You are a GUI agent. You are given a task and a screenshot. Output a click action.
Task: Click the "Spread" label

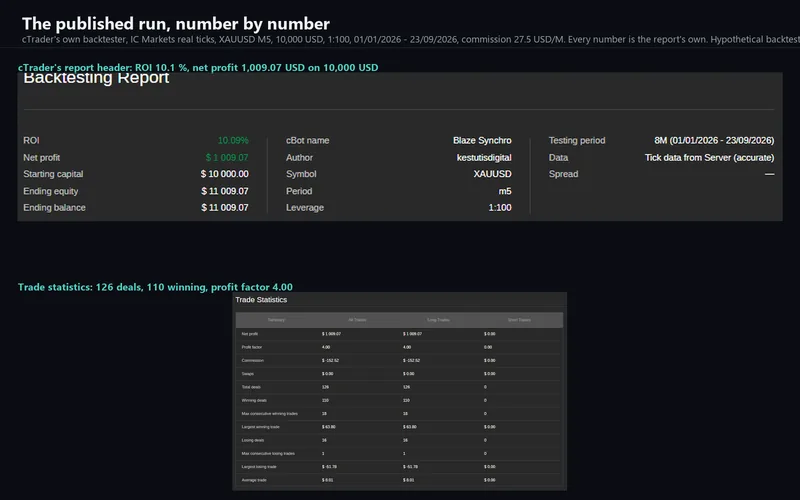pos(563,174)
